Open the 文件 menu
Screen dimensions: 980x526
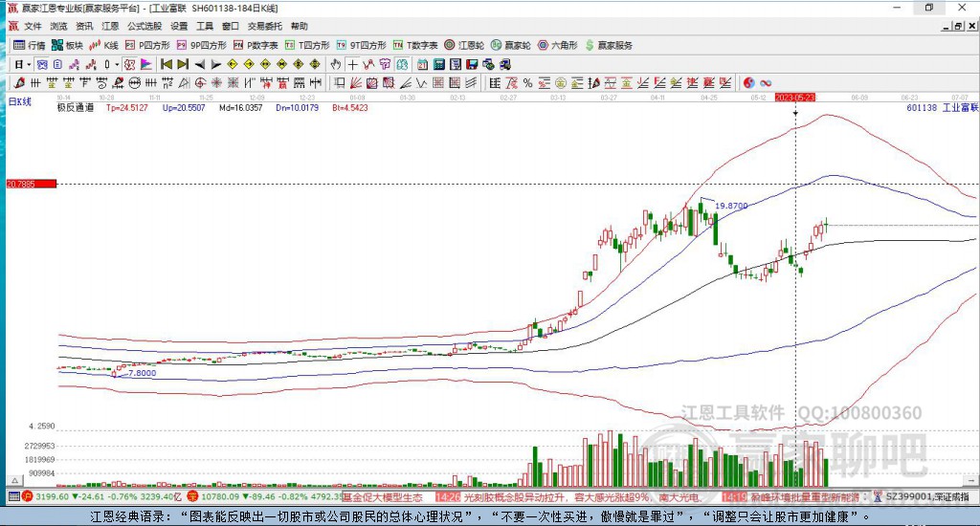pos(33,26)
